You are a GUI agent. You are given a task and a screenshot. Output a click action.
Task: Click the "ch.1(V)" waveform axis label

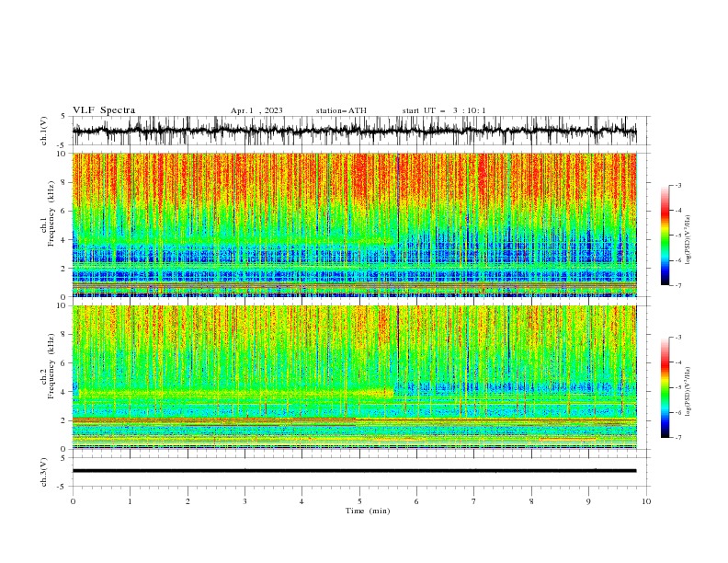pyautogui.click(x=44, y=131)
